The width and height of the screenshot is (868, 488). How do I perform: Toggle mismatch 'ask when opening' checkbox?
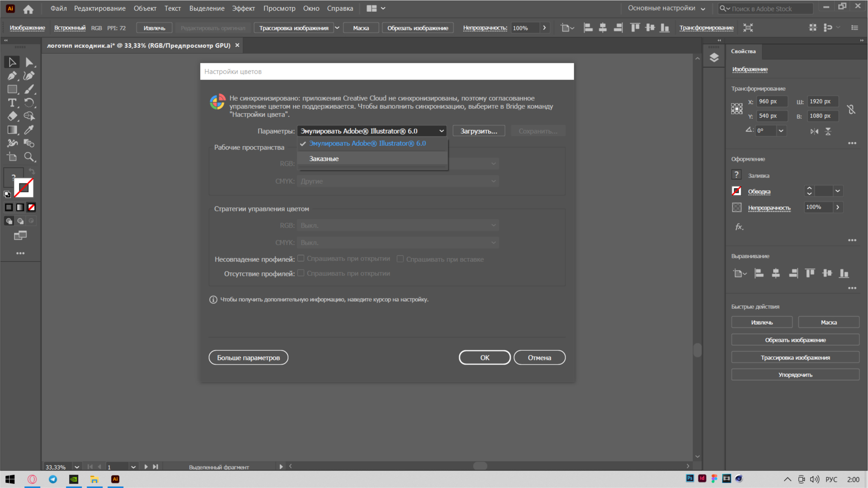coord(301,259)
